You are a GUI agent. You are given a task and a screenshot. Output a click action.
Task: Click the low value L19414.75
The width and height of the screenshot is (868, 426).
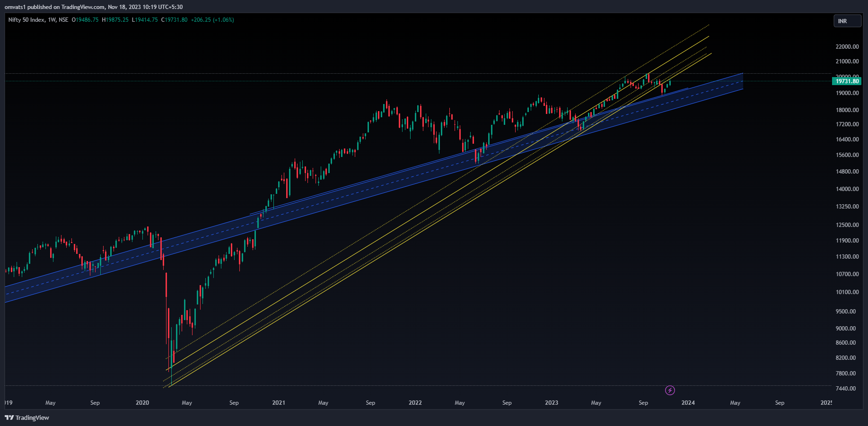coord(145,20)
